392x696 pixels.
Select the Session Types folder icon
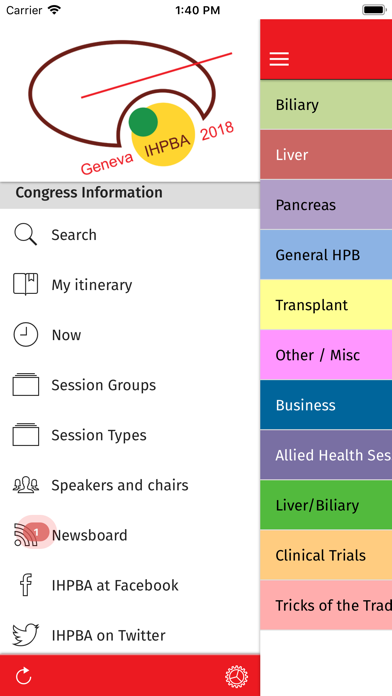pyautogui.click(x=25, y=435)
